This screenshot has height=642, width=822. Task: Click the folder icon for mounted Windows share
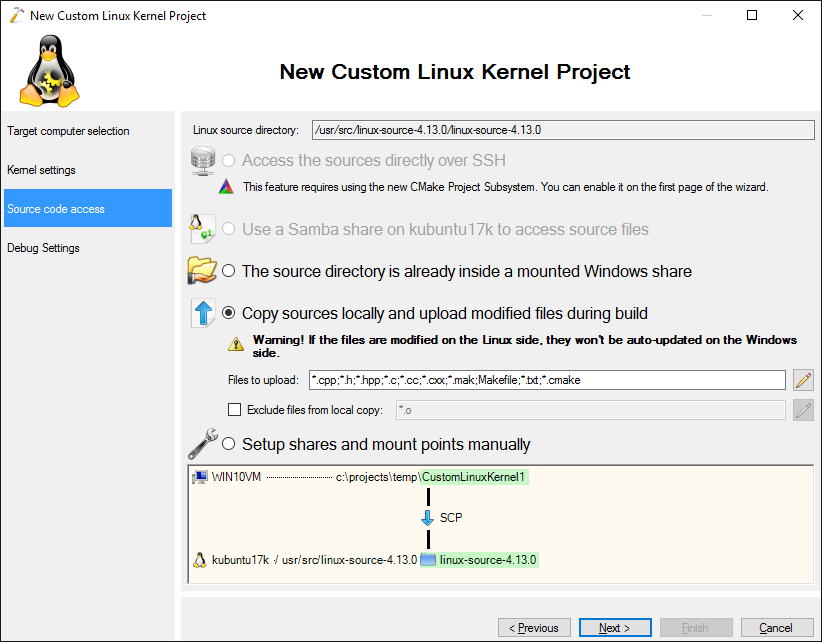pyautogui.click(x=203, y=271)
